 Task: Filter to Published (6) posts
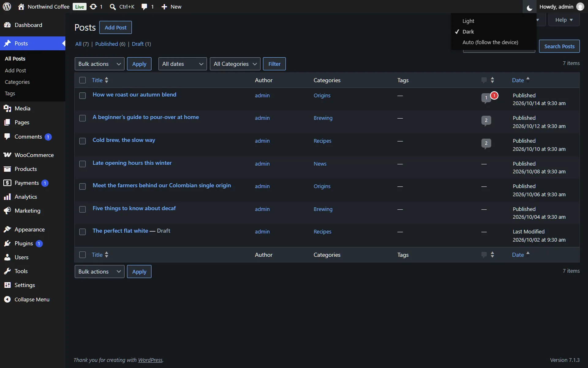(110, 44)
